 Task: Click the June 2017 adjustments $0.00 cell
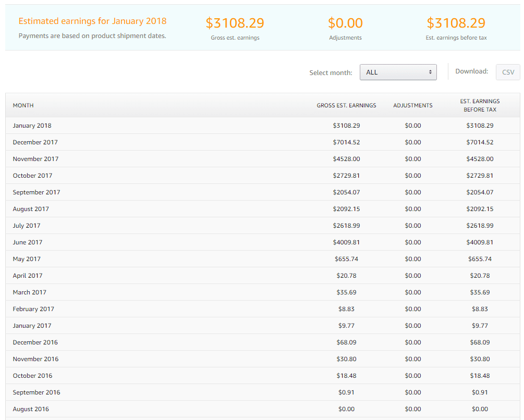tap(413, 242)
